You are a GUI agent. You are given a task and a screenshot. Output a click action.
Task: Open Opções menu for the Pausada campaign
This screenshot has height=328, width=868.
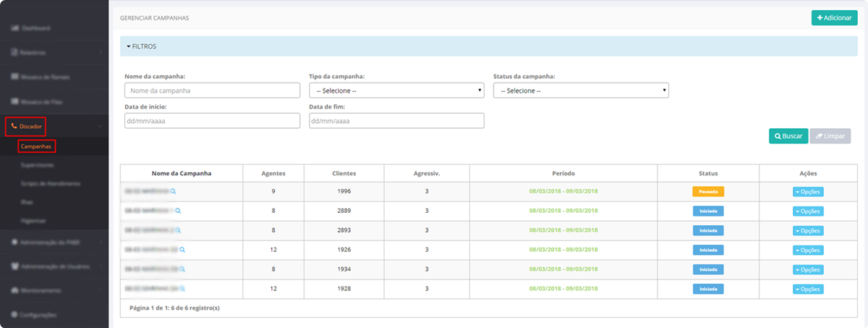coord(808,192)
